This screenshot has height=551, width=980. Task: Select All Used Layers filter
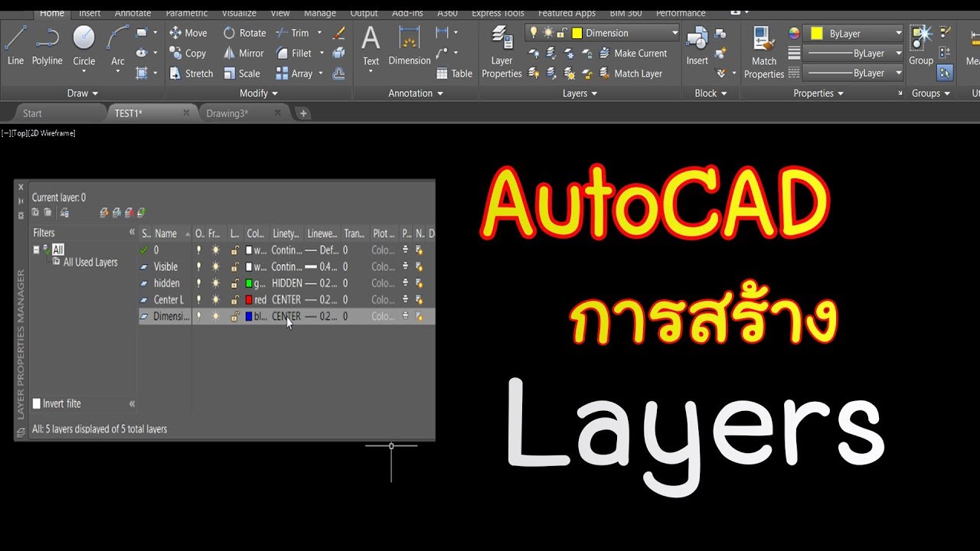[x=90, y=262]
